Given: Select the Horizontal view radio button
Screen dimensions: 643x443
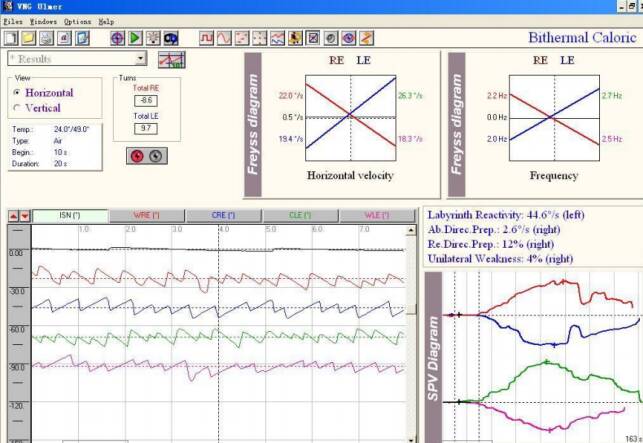Looking at the screenshot, I should pyautogui.click(x=16, y=93).
